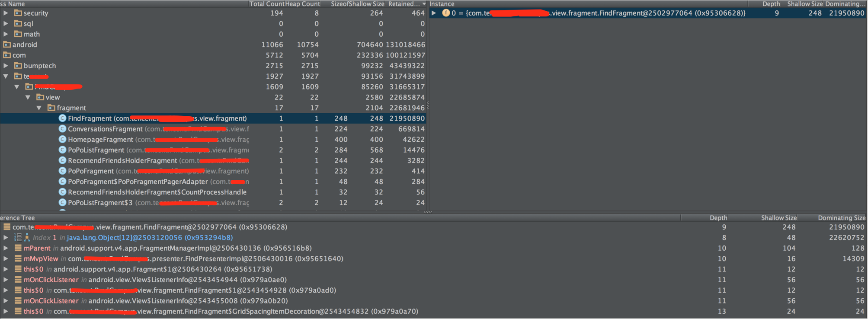The width and height of the screenshot is (868, 319).
Task: Click the CountProcessHandle class icon
Action: [62, 192]
